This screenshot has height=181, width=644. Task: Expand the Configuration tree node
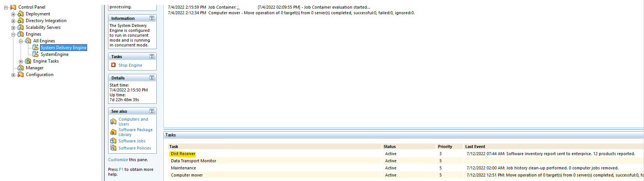(x=13, y=75)
